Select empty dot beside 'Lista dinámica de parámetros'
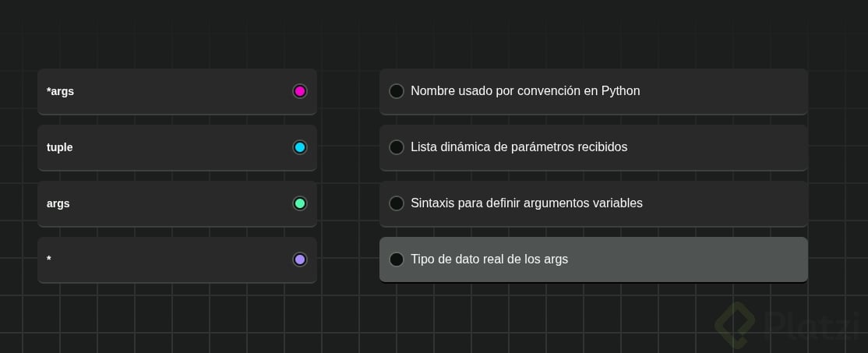868x353 pixels. coord(397,147)
